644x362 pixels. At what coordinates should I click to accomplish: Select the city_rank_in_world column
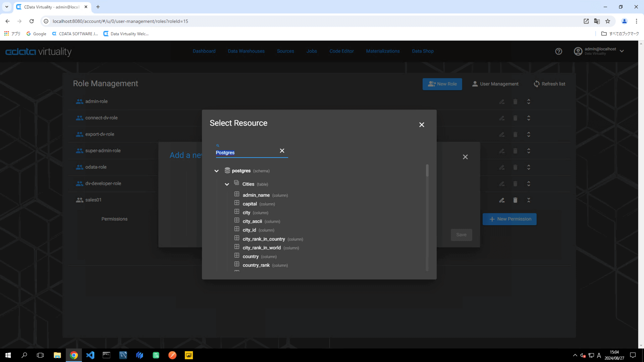point(261,248)
